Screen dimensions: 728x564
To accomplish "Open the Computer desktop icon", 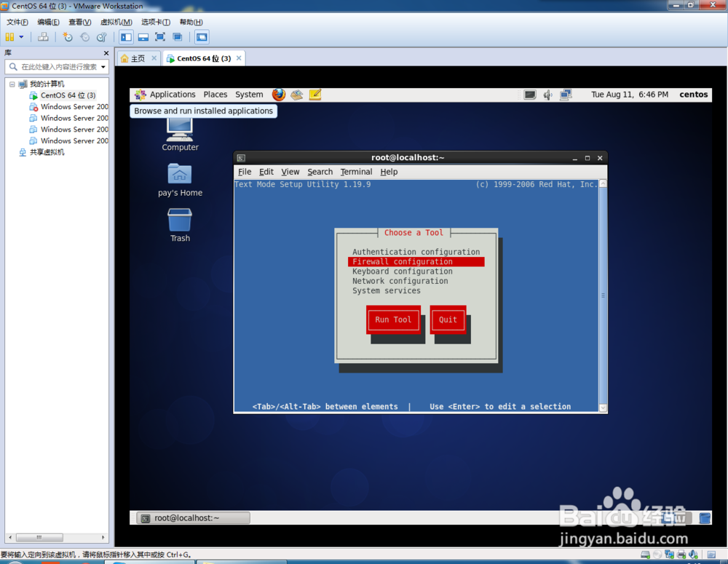I will coord(179,131).
